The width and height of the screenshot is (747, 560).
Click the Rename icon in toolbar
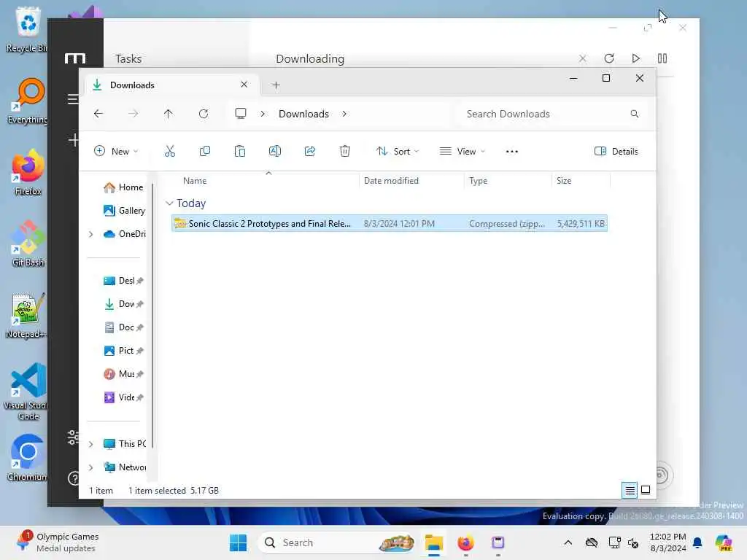tap(275, 152)
